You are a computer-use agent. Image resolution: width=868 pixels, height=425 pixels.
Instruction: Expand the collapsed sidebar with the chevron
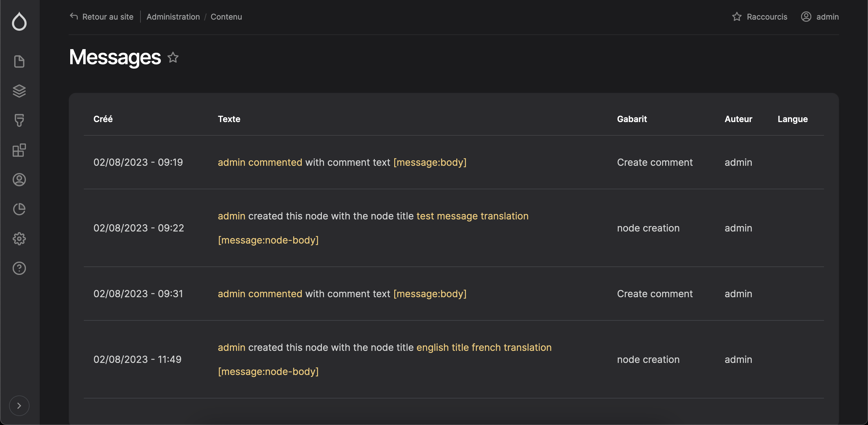pyautogui.click(x=19, y=406)
